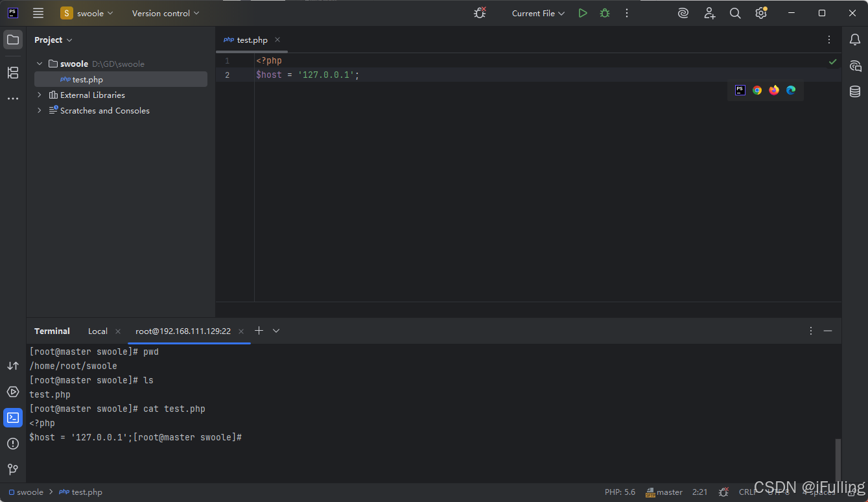Click terminal prompt after cat output

pos(187,437)
